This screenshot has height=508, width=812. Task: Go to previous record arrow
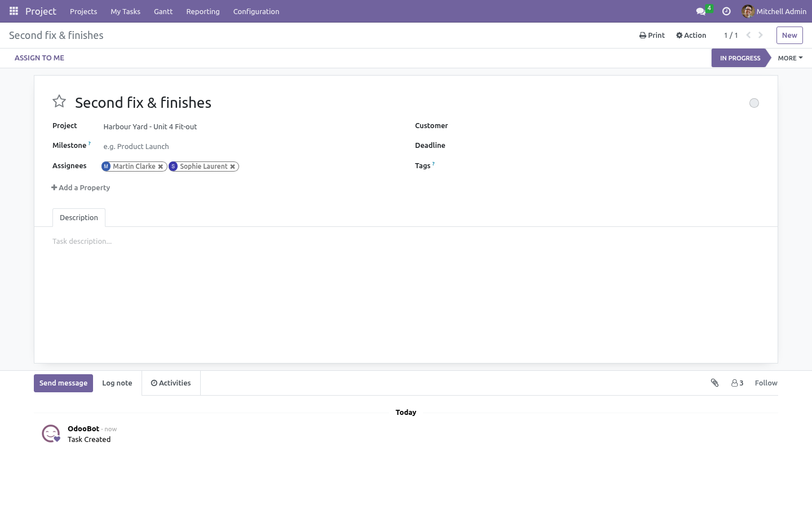click(748, 35)
